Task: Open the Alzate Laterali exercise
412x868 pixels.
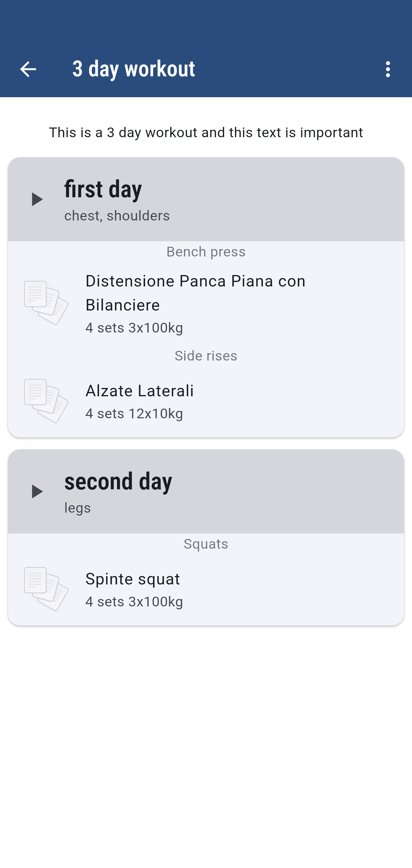Action: [x=140, y=391]
